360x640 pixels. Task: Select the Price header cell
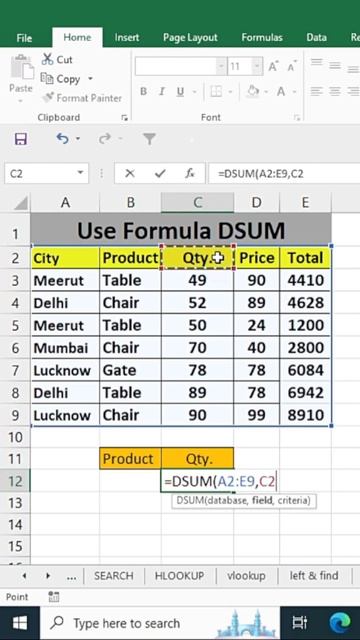pos(256,258)
